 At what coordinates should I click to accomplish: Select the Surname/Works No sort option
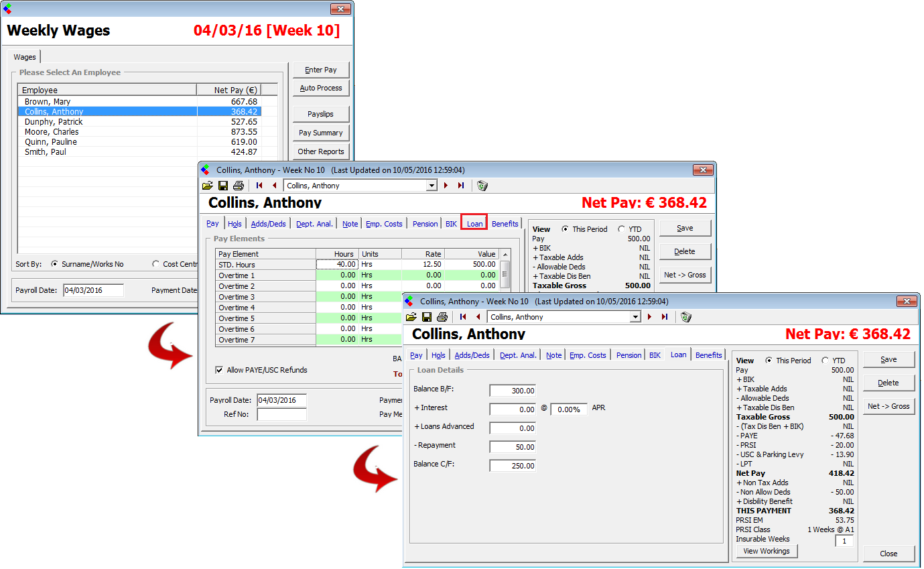tap(54, 264)
